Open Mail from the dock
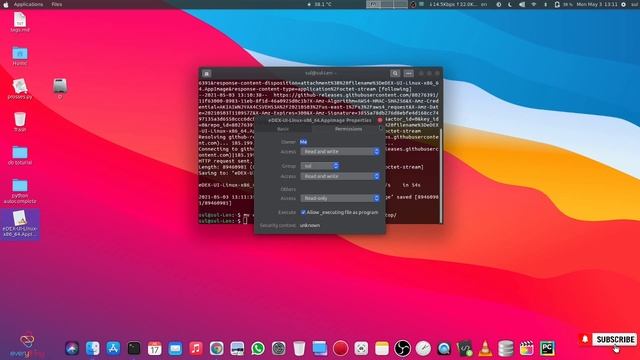Image resolution: width=640 pixels, height=360 pixels. click(175, 348)
